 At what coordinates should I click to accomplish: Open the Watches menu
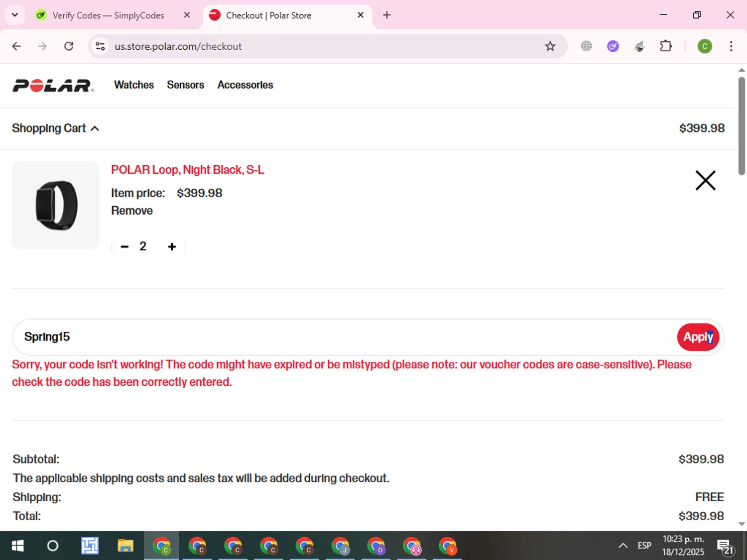134,85
